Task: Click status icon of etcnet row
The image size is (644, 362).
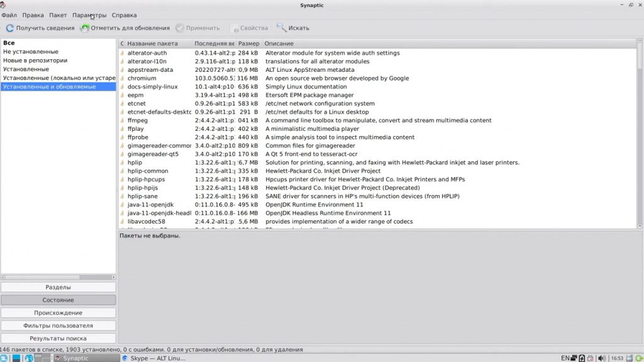Action: point(122,104)
